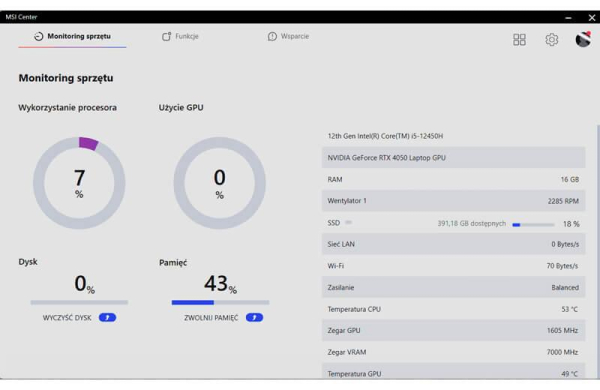Viewport: 600px width, 390px height.
Task: Open the Wsparcie tab
Action: click(x=288, y=36)
